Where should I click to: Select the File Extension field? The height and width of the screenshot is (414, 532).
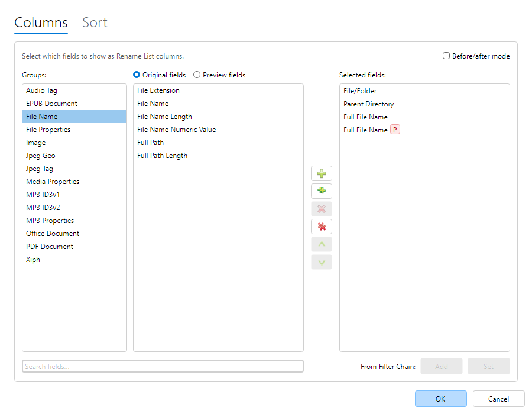(x=218, y=90)
